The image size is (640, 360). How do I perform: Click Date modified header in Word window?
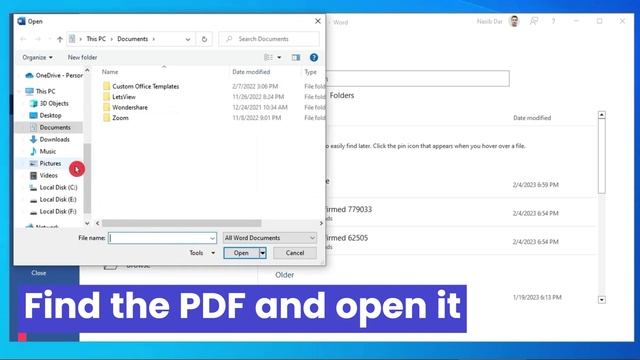click(532, 118)
